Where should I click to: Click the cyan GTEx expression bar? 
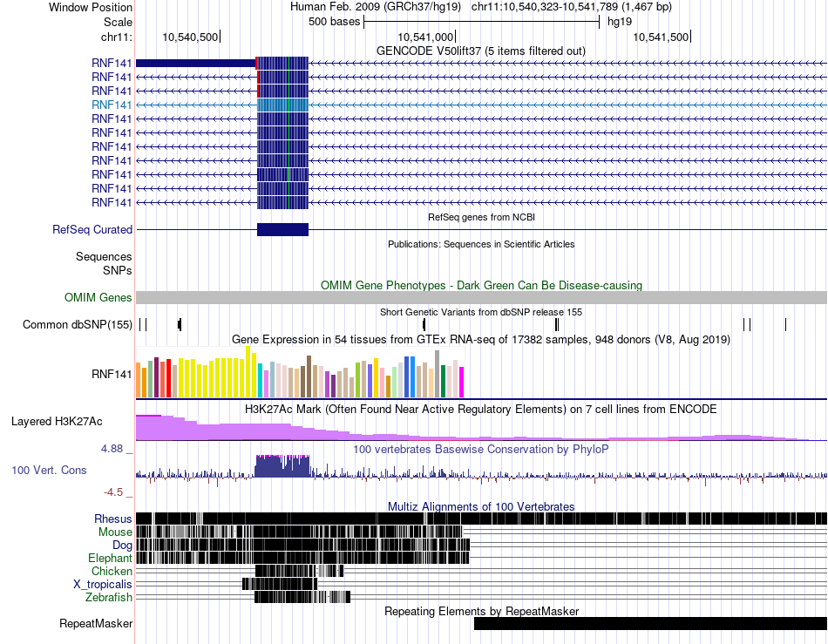click(x=261, y=381)
